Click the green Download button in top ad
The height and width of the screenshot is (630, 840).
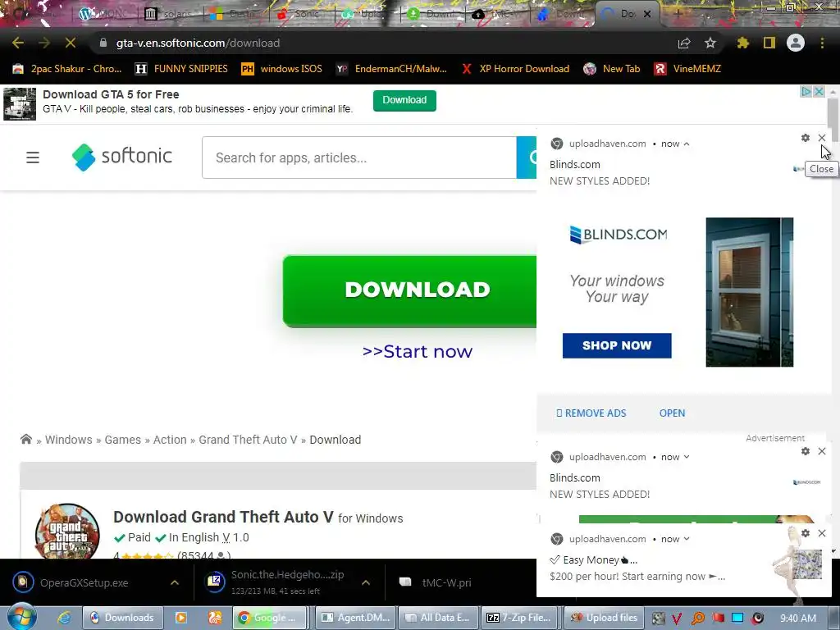[404, 100]
